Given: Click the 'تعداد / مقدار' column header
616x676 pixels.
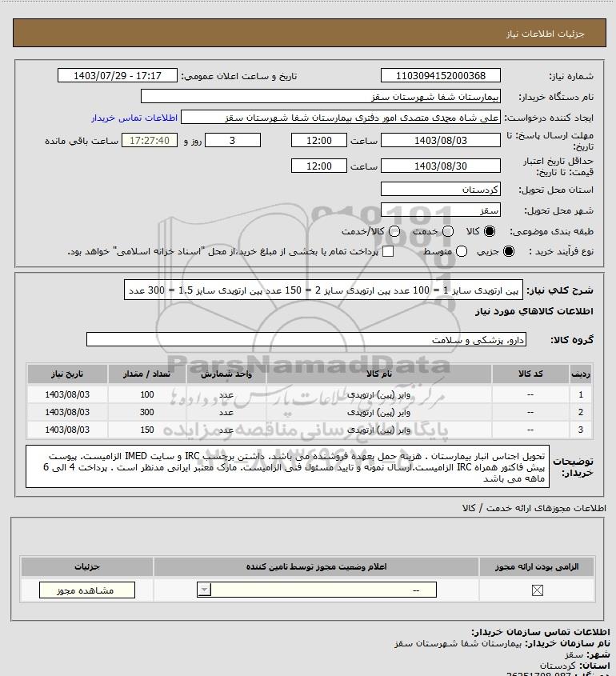Looking at the screenshot, I should pyautogui.click(x=146, y=374).
